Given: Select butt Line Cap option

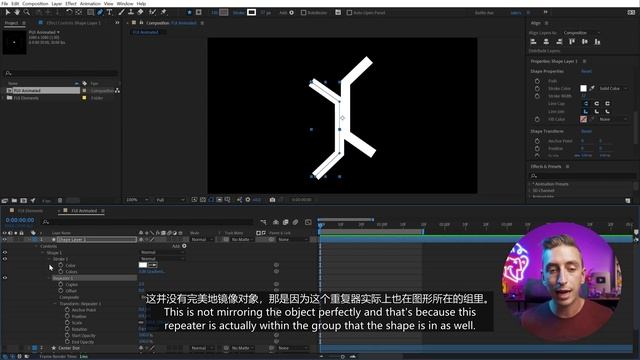Looking at the screenshot, I should coord(586,104).
